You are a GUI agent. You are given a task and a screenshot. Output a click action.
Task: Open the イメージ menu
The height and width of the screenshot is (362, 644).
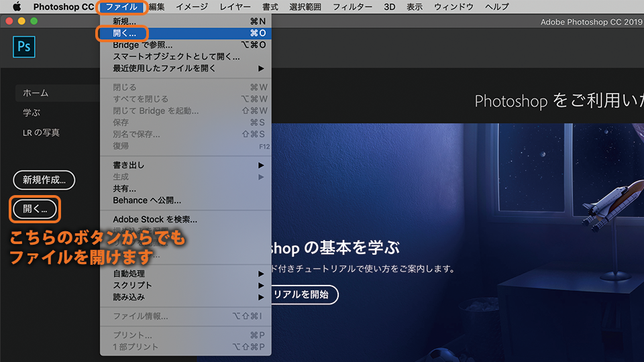(192, 7)
